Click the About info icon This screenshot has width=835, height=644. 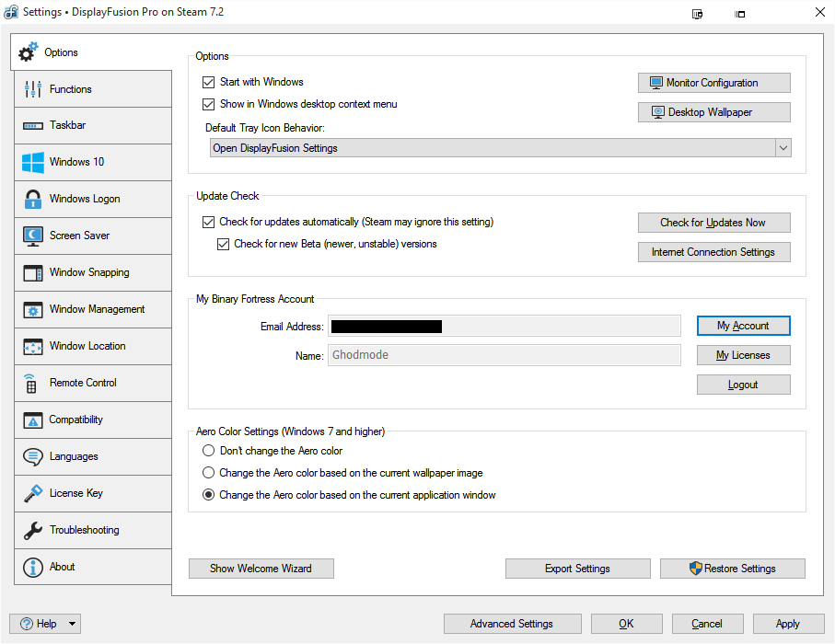point(33,568)
